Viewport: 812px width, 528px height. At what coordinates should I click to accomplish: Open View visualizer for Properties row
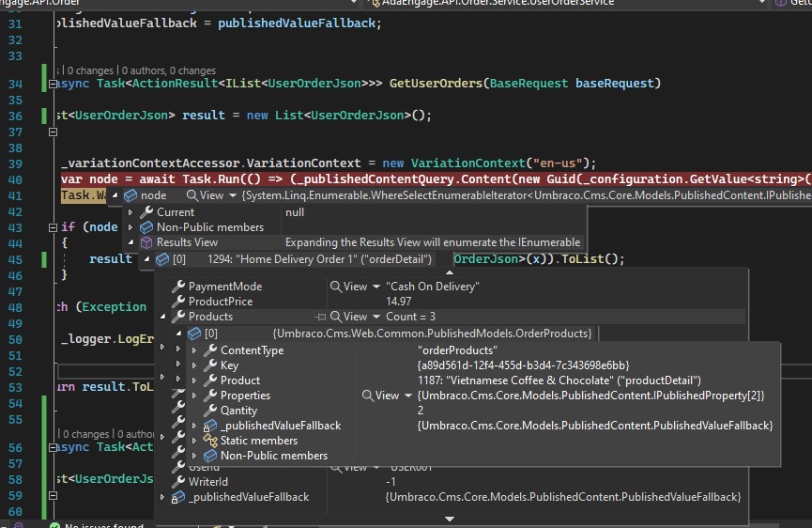[380, 396]
